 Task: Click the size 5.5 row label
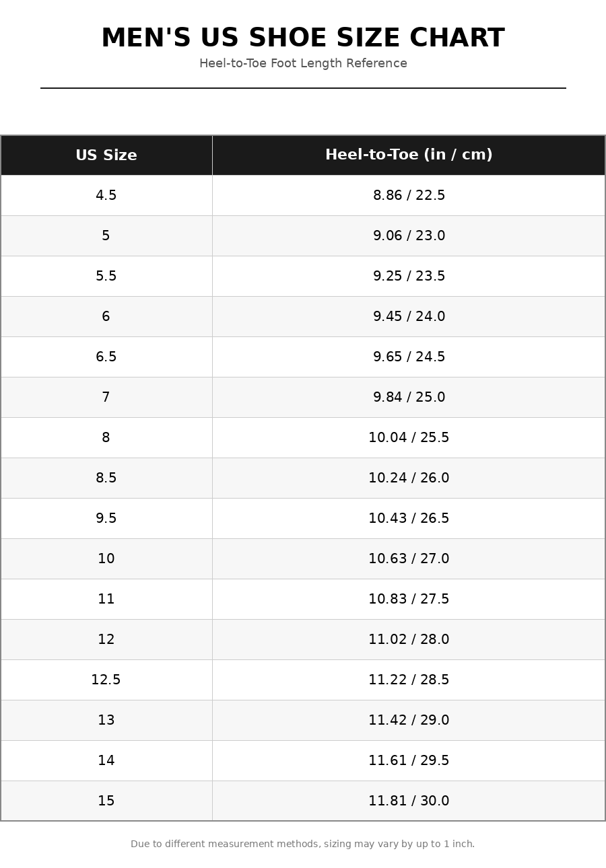[106, 277]
